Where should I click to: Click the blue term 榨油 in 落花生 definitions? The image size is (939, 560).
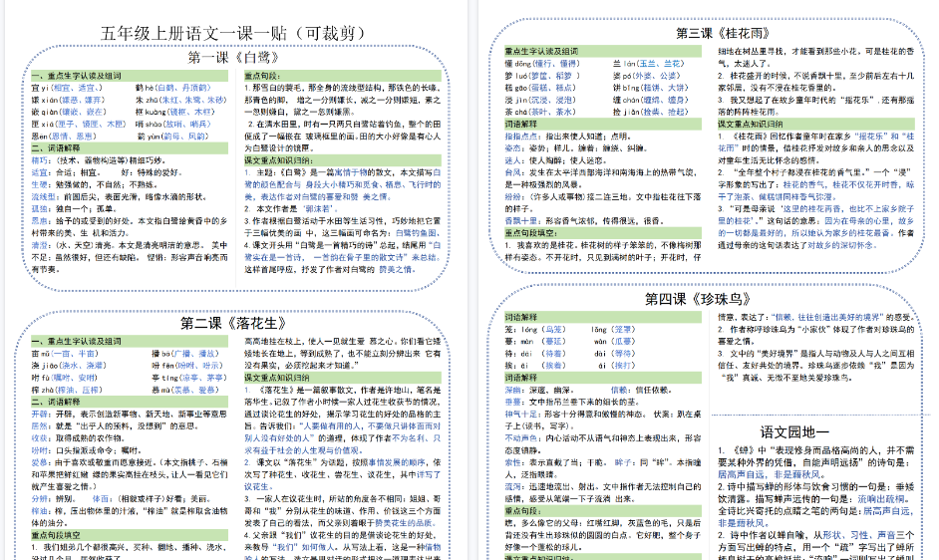[39, 511]
